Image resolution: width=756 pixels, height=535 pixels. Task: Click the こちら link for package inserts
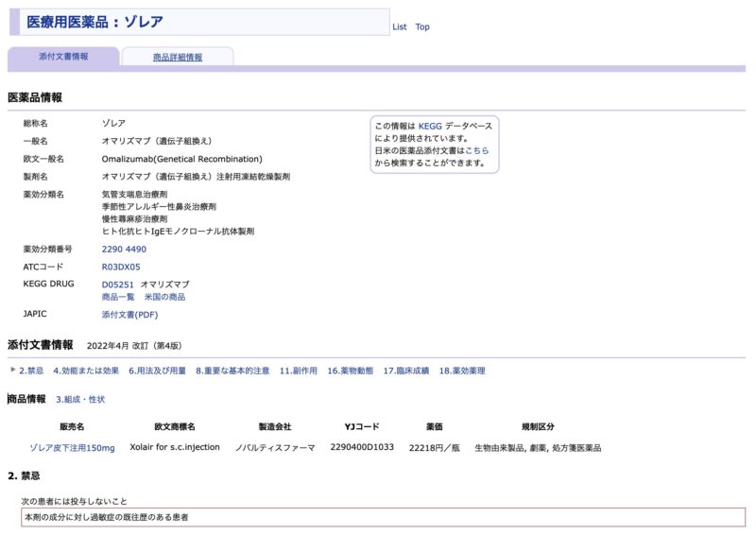[477, 150]
